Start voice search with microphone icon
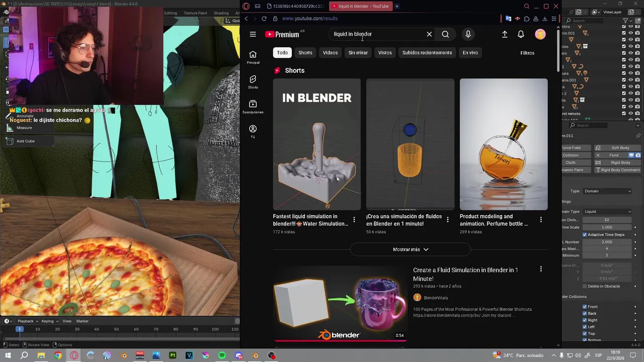 pyautogui.click(x=468, y=34)
